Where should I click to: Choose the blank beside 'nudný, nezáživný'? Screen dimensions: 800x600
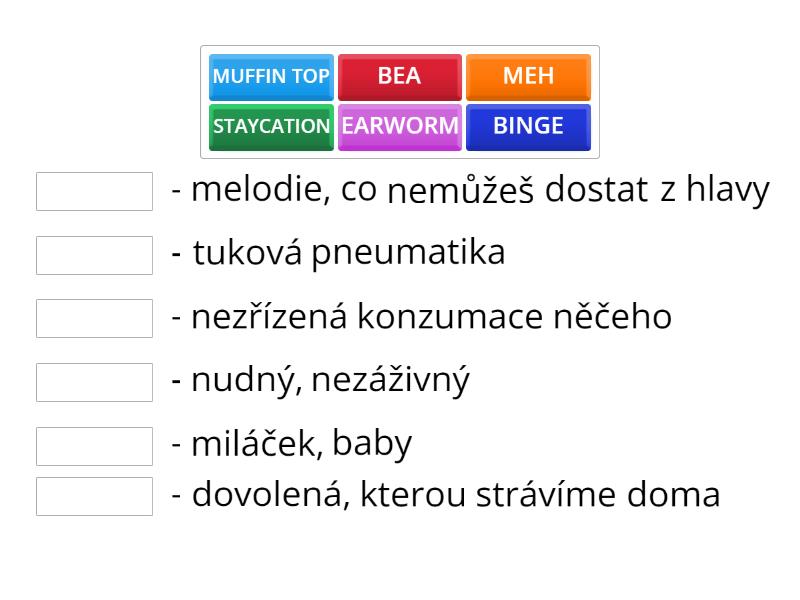[93, 380]
